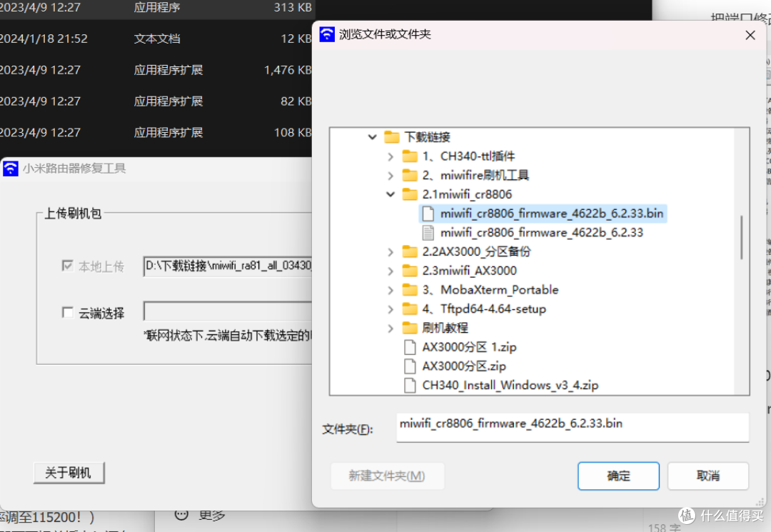The height and width of the screenshot is (532, 771).
Task: Click the 82 KB 应用程序扩展 row
Action: [x=156, y=101]
